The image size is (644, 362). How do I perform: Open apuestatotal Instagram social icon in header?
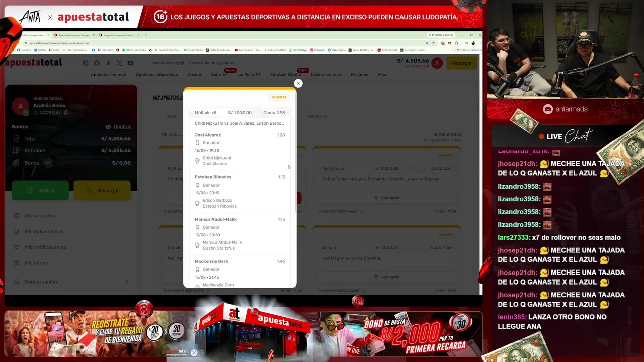click(x=85, y=63)
